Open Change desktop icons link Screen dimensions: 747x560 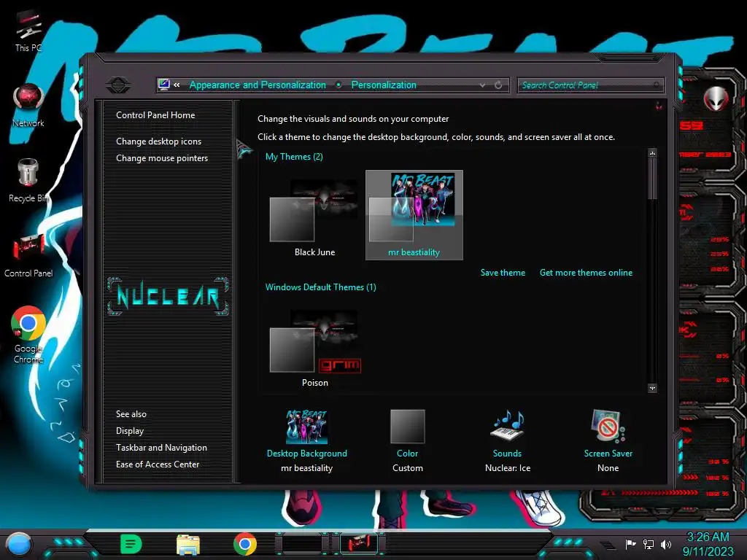point(158,141)
